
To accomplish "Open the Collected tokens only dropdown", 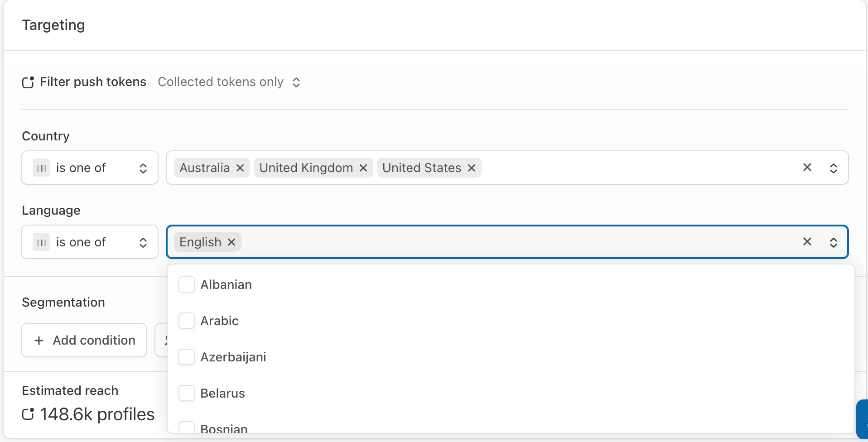I will 229,82.
